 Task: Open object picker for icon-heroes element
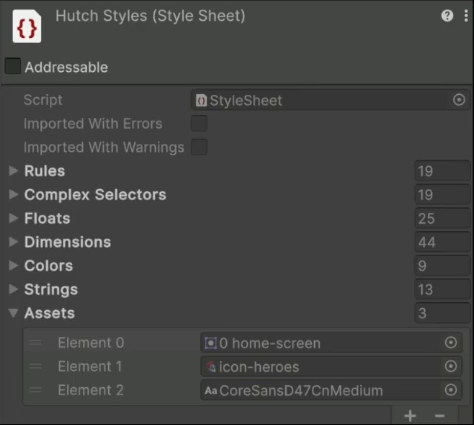[x=451, y=366]
